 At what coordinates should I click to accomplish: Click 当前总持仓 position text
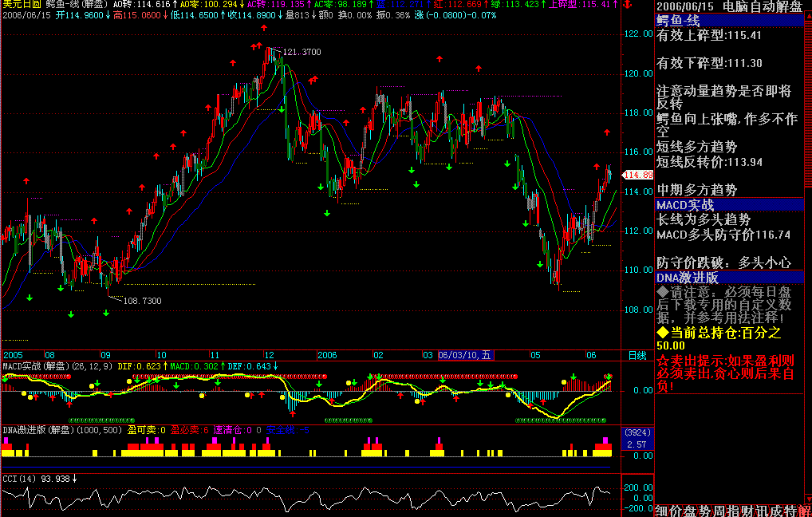click(x=719, y=339)
